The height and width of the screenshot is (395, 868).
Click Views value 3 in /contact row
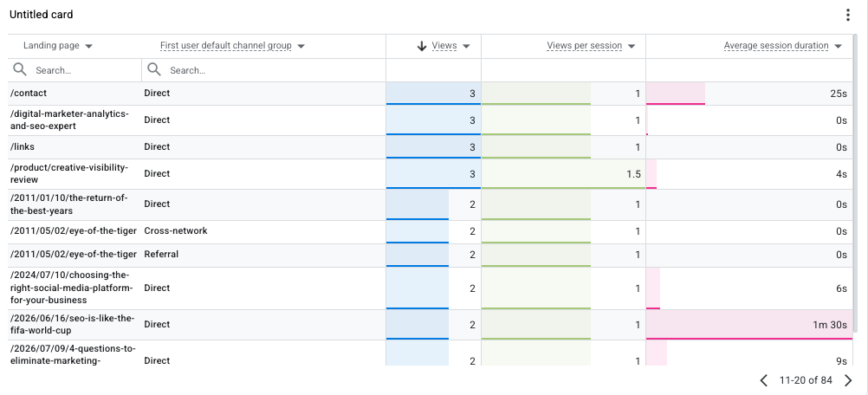(x=472, y=94)
